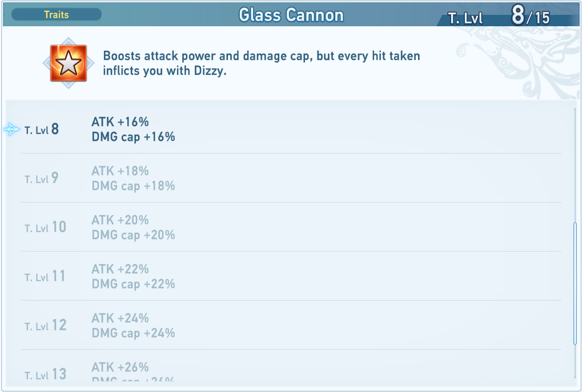Click the Glass Cannon title header
The width and height of the screenshot is (582, 392).
pyautogui.click(x=291, y=15)
